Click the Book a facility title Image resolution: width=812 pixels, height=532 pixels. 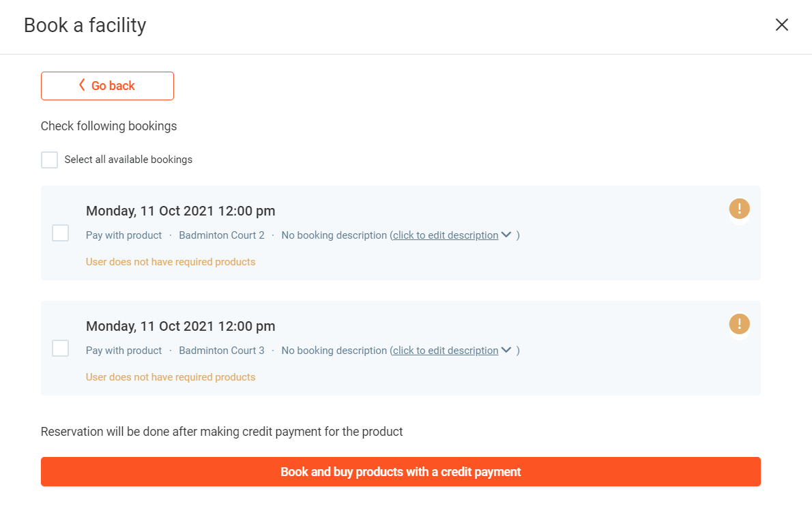(x=85, y=25)
